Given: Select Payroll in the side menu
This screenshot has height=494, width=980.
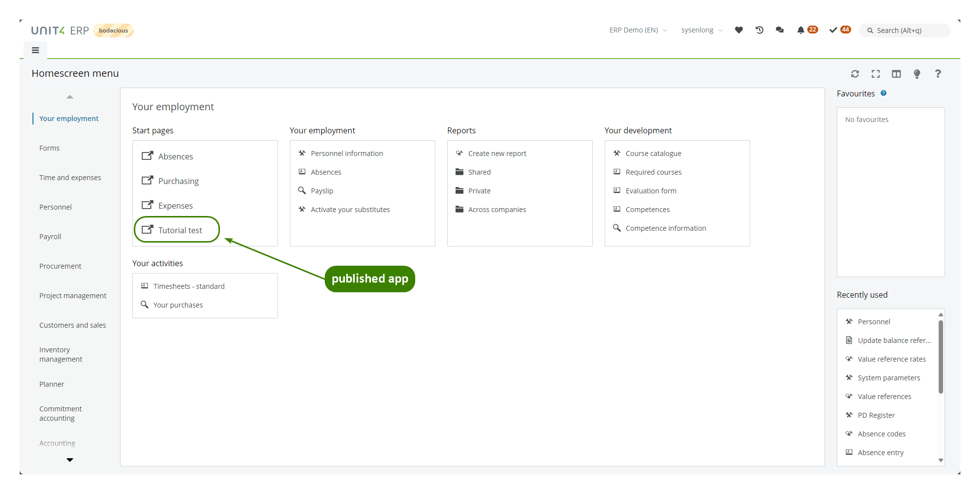Looking at the screenshot, I should pyautogui.click(x=50, y=237).
